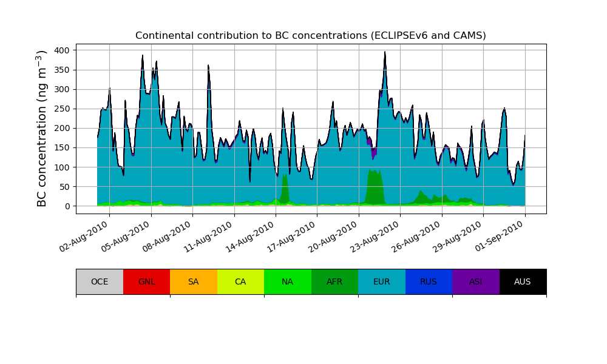Click the 0 y-axis tick label
This screenshot has width=607, height=364.
(68, 206)
